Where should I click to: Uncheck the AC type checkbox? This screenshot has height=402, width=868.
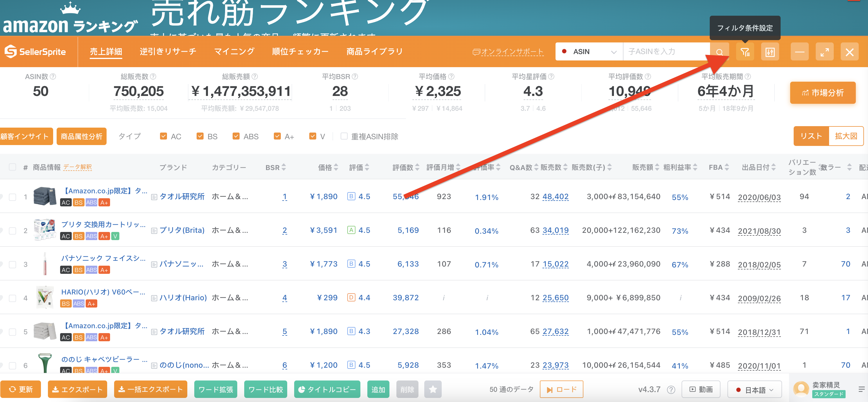click(163, 136)
